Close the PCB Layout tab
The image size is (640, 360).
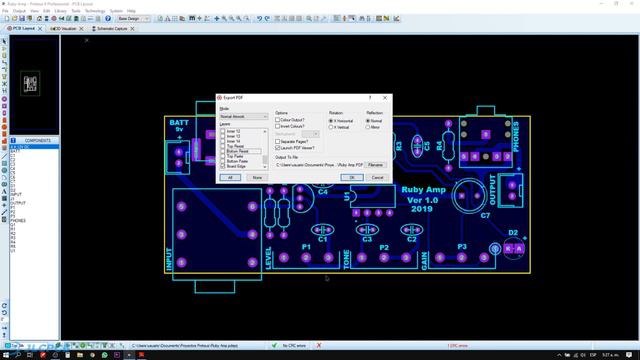point(40,29)
